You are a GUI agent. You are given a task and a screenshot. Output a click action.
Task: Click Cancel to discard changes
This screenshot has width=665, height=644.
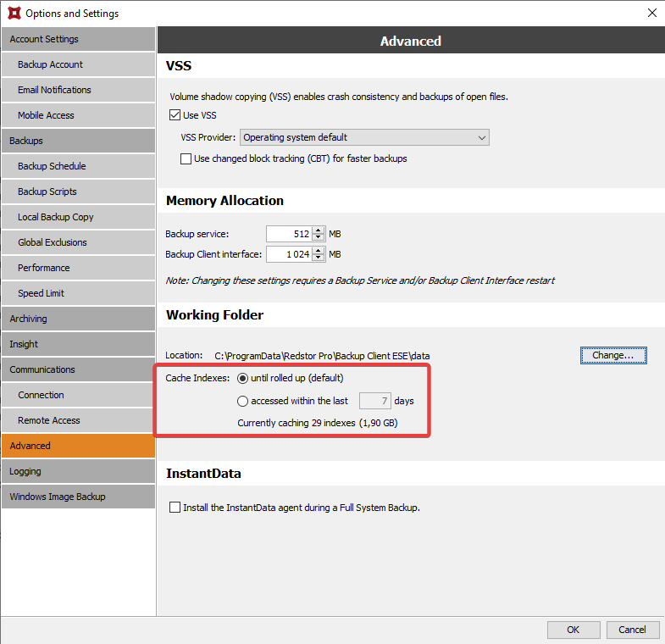pyautogui.click(x=632, y=630)
